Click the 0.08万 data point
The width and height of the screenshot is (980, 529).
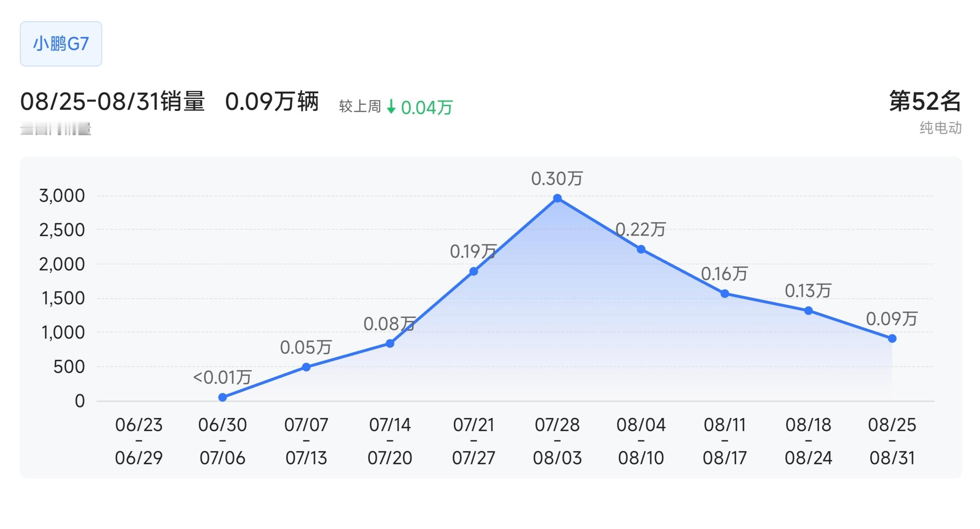pyautogui.click(x=390, y=343)
